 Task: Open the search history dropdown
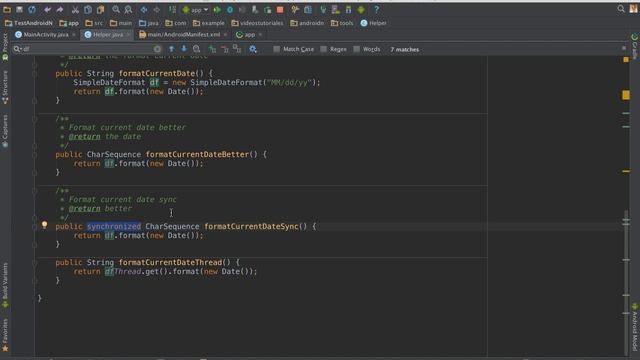pos(17,49)
